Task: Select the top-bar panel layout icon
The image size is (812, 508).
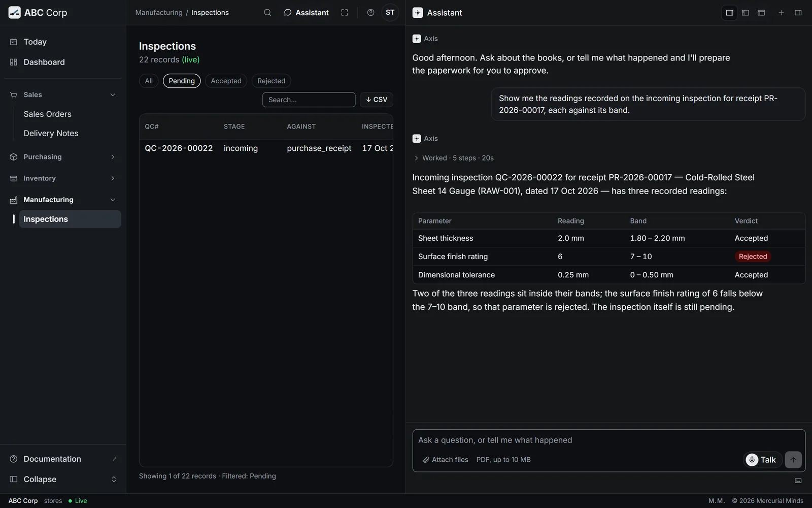Action: coord(761,13)
